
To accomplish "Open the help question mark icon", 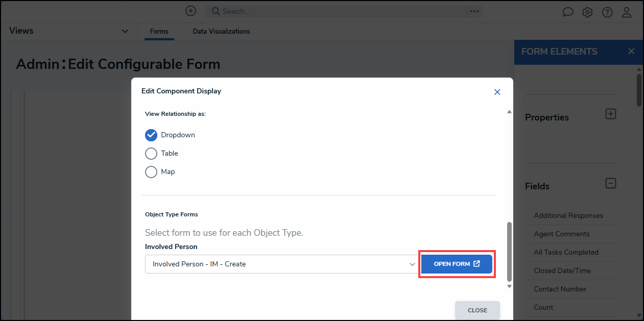I will pyautogui.click(x=607, y=12).
